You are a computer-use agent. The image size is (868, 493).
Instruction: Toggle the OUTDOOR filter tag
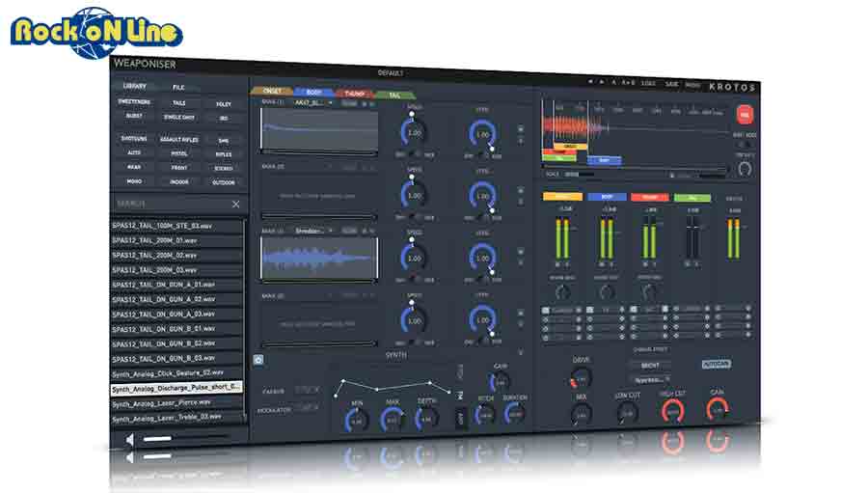(x=224, y=182)
